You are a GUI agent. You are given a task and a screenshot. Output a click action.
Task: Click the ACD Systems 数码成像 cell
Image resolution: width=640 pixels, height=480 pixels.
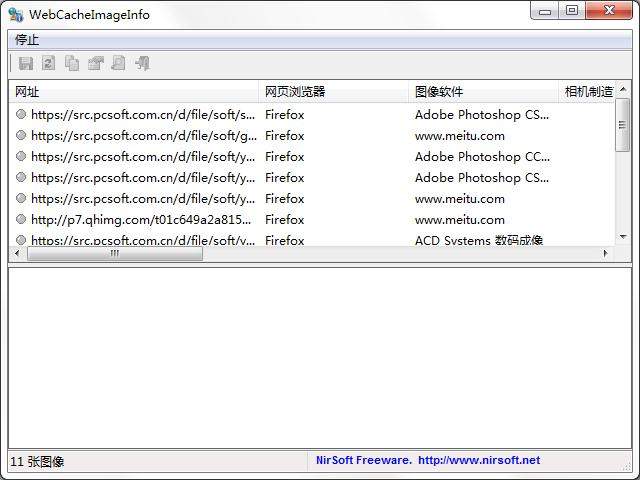479,240
